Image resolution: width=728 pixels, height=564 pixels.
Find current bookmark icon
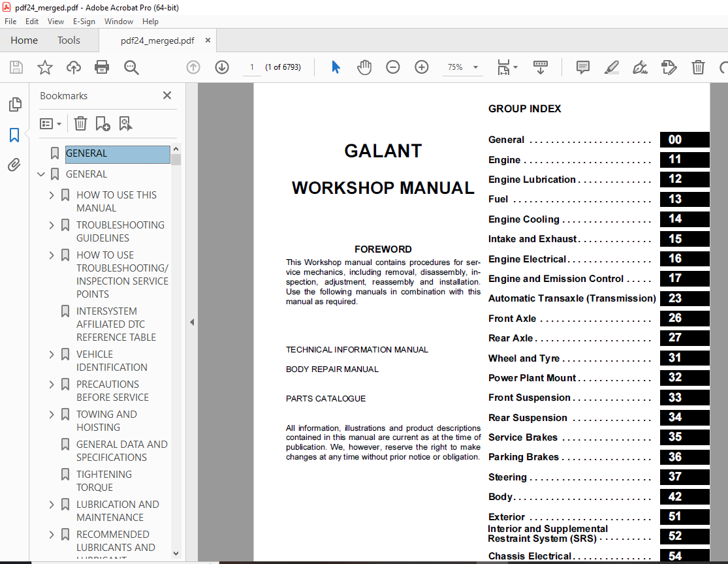(x=125, y=123)
